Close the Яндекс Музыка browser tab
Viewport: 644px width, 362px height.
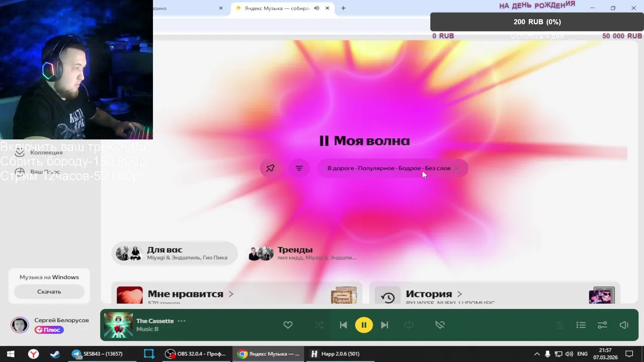(x=328, y=8)
